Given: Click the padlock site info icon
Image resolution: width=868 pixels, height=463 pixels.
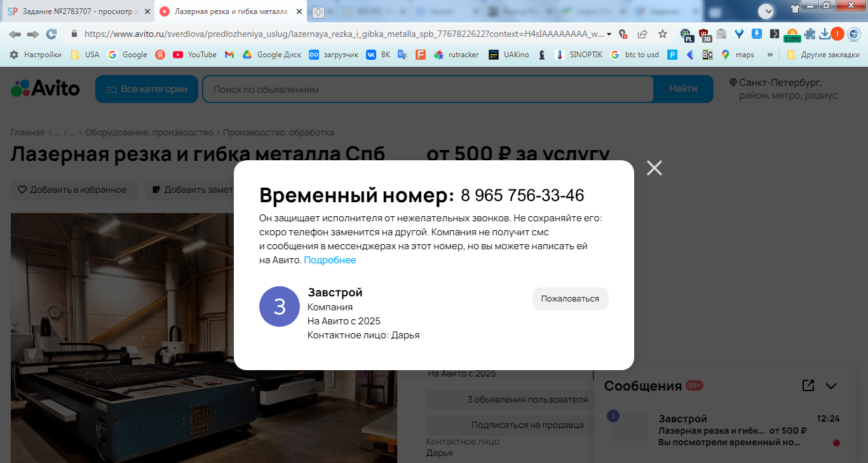Looking at the screenshot, I should [74, 34].
